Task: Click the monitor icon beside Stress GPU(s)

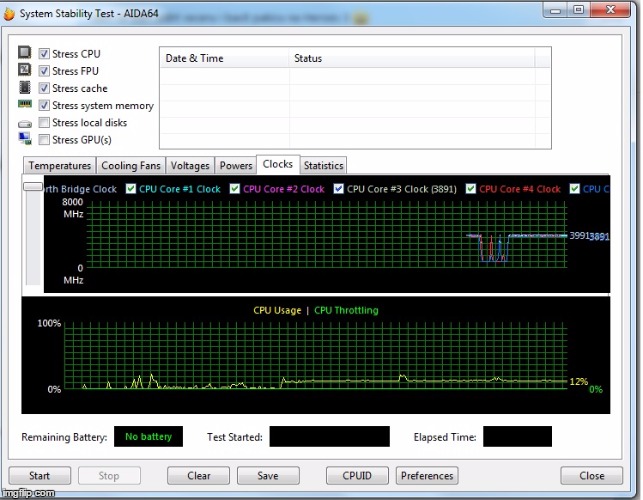Action: (x=25, y=139)
